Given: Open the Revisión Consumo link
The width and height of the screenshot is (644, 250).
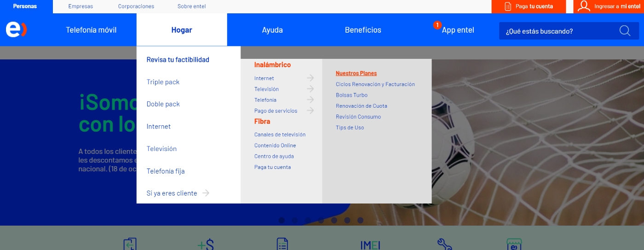Looking at the screenshot, I should pyautogui.click(x=358, y=116).
